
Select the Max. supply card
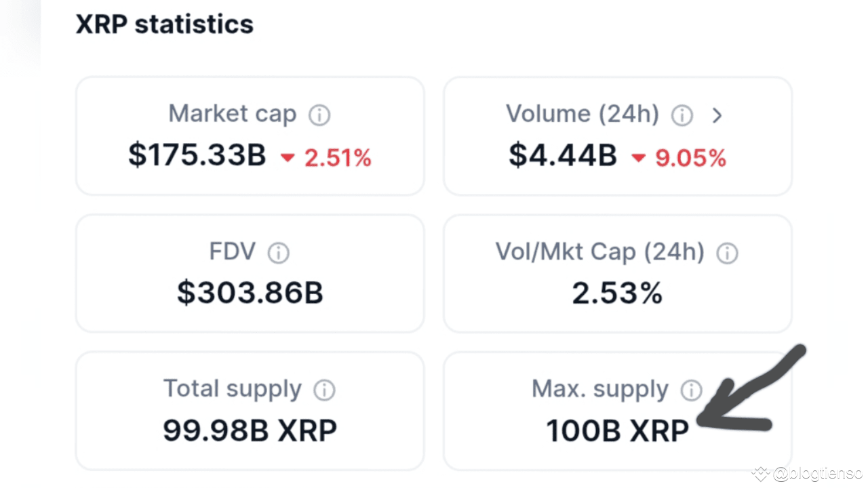click(617, 410)
